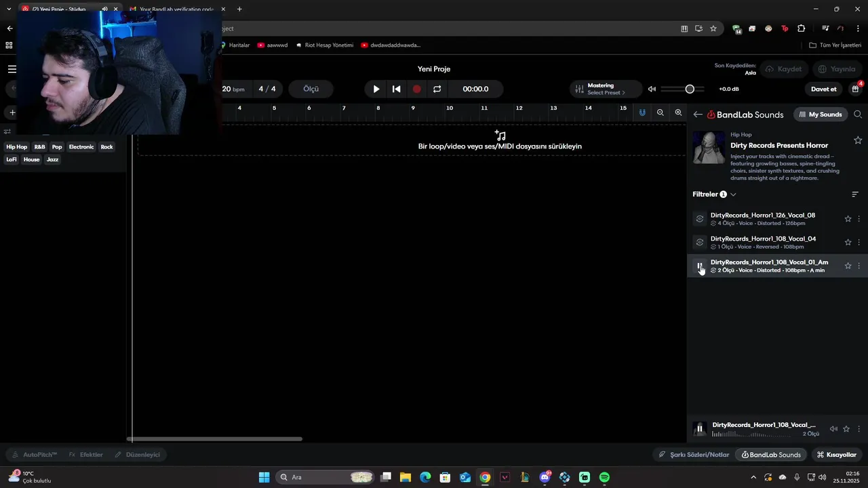This screenshot has height=488, width=868.
Task: Start playback with the Play button
Action: pyautogui.click(x=376, y=89)
